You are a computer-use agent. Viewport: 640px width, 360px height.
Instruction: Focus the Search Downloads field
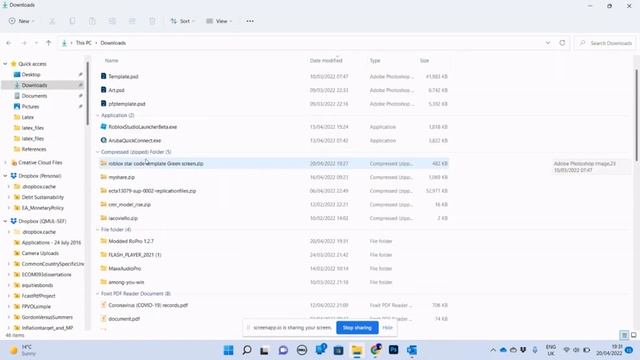(605, 43)
